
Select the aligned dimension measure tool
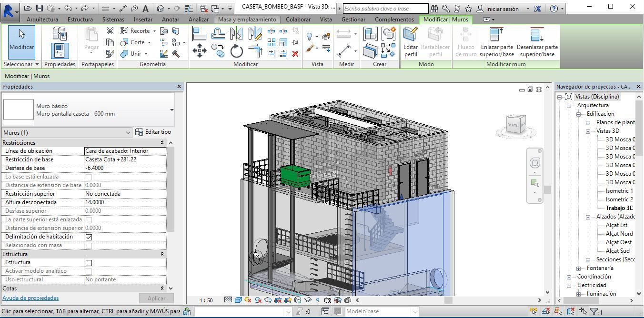pos(343,51)
